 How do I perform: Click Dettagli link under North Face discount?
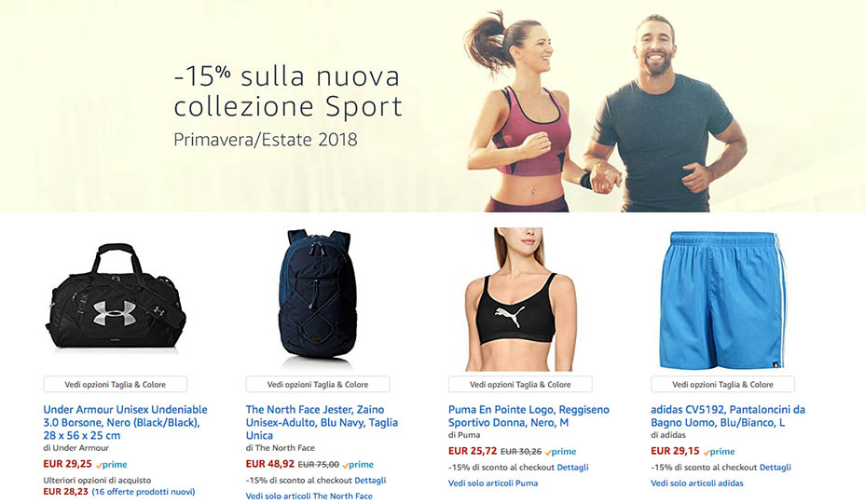[x=370, y=481]
